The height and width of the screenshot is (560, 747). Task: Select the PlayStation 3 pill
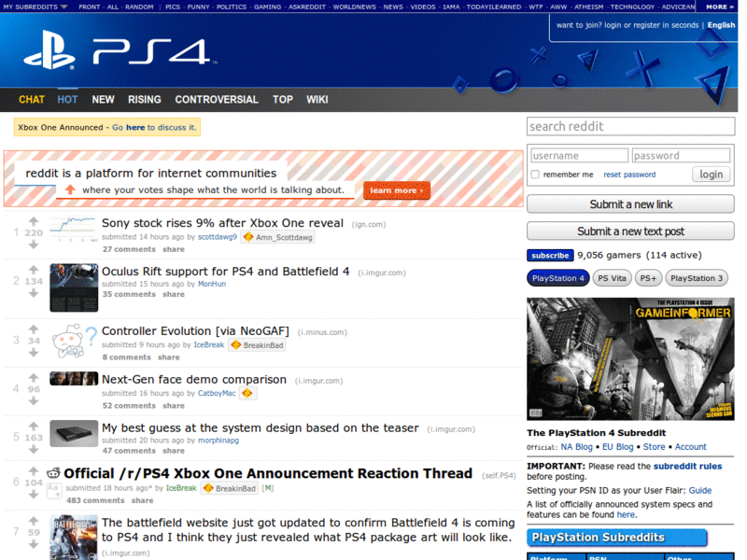click(x=696, y=278)
